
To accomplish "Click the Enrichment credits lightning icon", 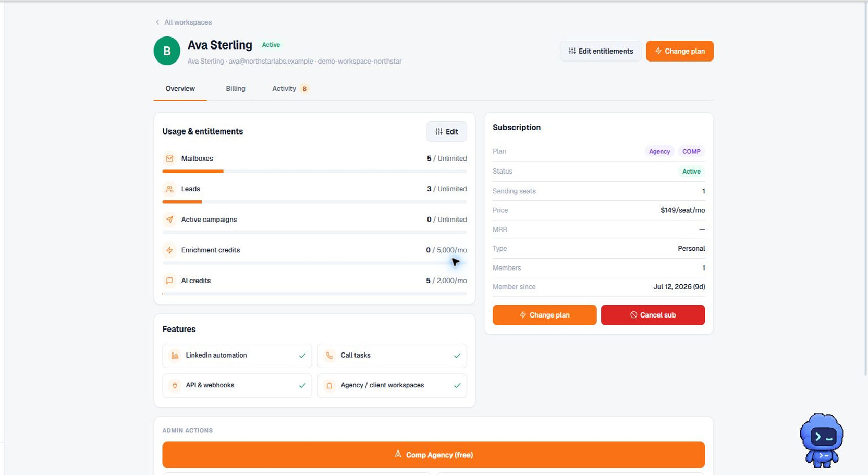I will coord(169,250).
